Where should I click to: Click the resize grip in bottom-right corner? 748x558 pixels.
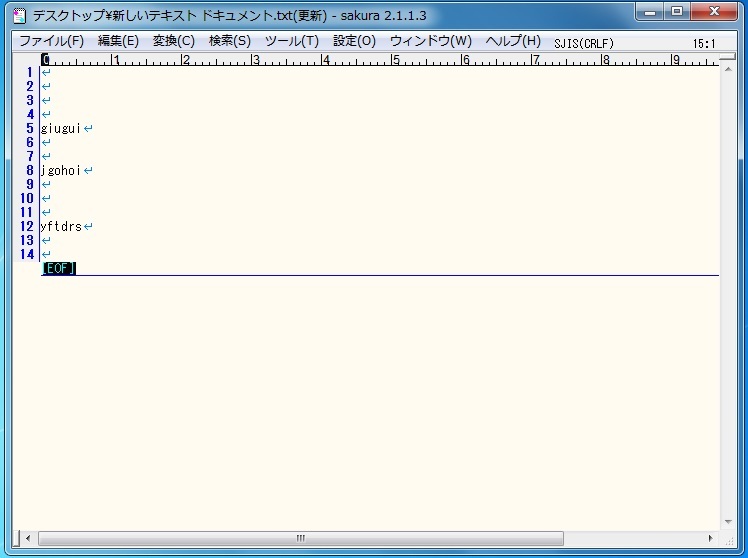[729, 540]
